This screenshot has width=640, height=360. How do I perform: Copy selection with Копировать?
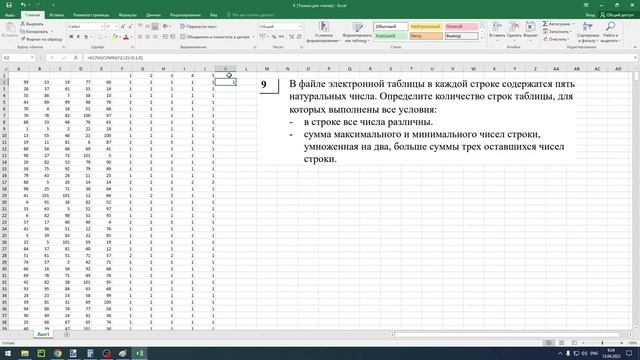pos(34,31)
